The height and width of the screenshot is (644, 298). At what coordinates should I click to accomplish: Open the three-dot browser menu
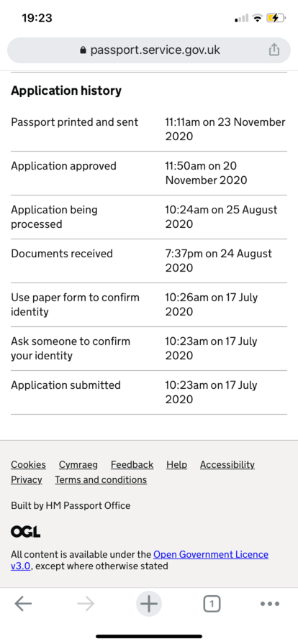(x=270, y=604)
